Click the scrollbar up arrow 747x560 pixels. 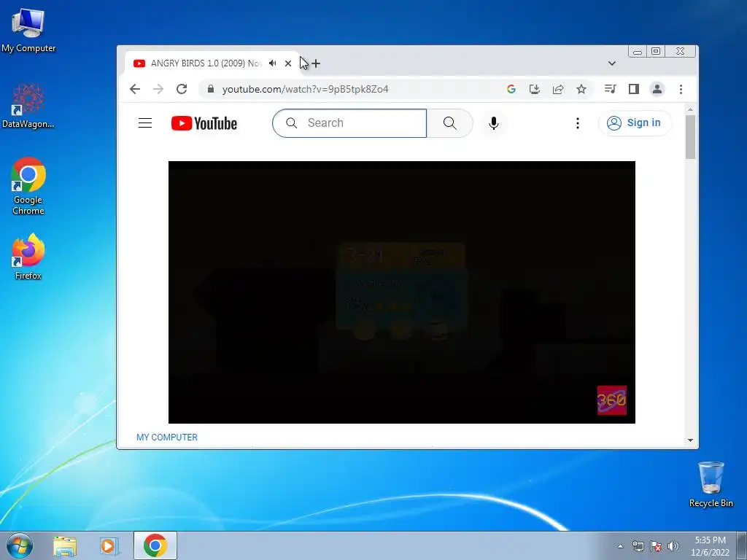click(x=690, y=109)
